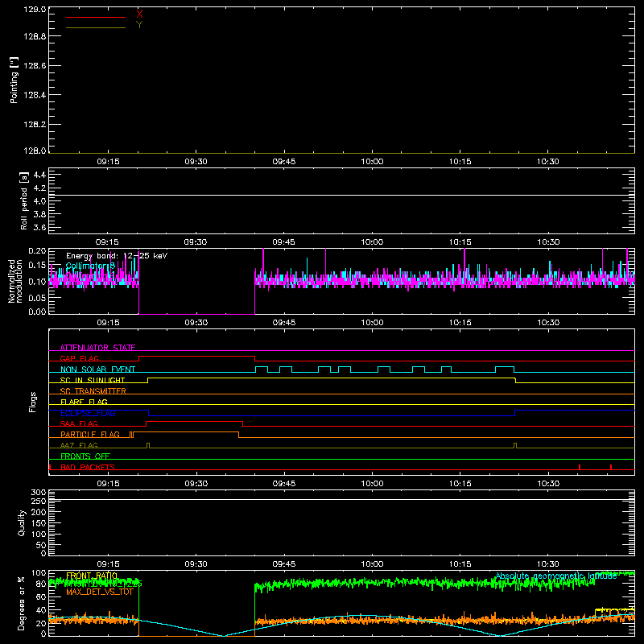Click the Normalized modulation axis title

point(15,281)
